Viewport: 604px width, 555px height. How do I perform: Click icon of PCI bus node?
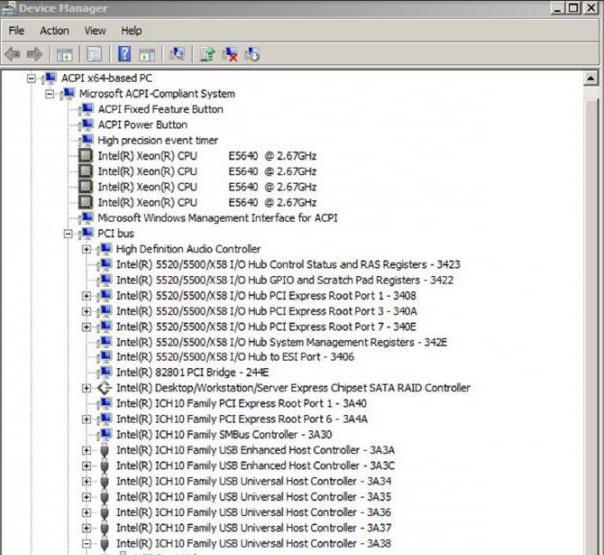(x=87, y=233)
